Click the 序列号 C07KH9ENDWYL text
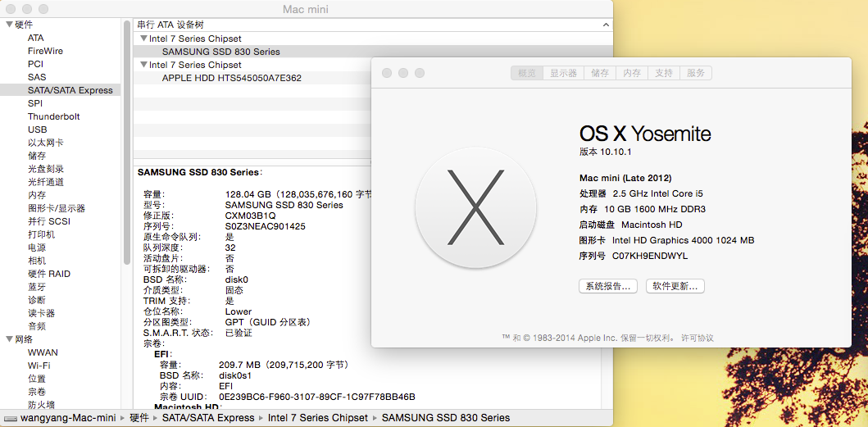Viewport: 868px width, 427px height. point(634,257)
